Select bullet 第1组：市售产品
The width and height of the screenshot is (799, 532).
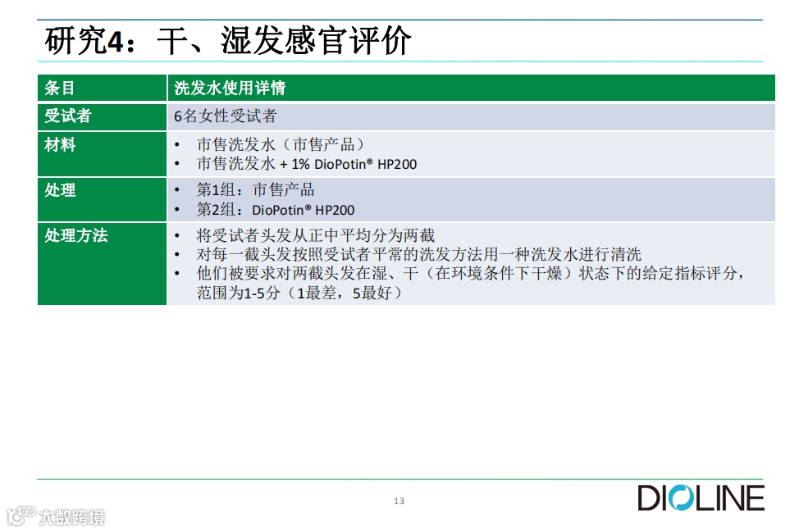point(255,190)
